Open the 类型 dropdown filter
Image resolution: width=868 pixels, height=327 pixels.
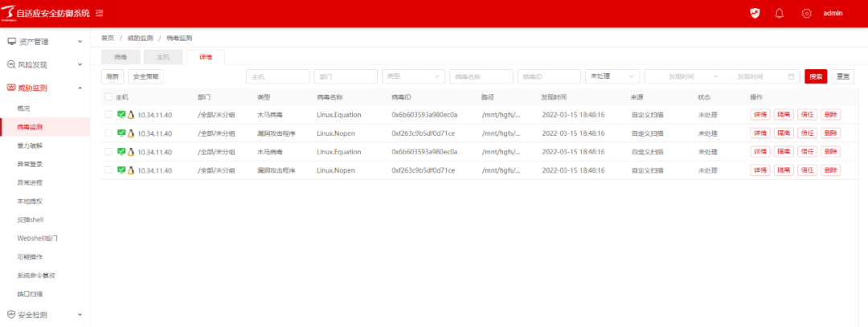(x=413, y=76)
